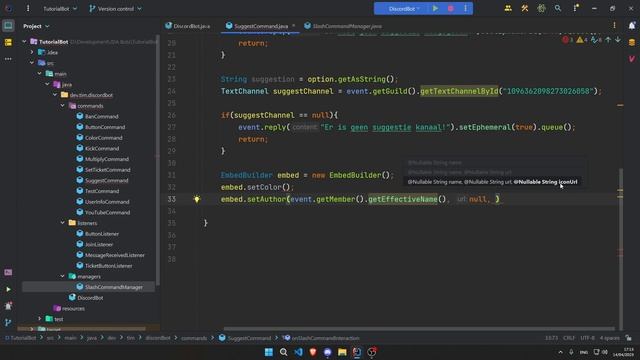Open JoinListener class in tree
Screen dimensions: 640x360
[99, 244]
